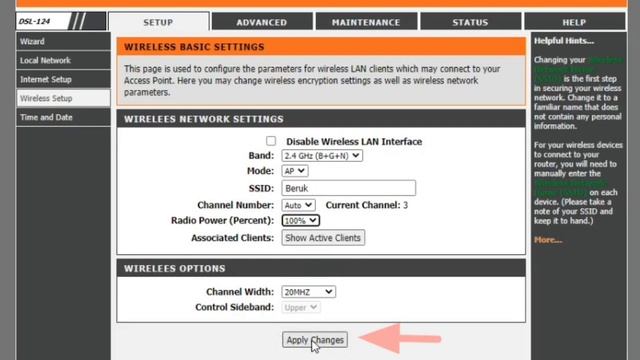640x360 pixels.
Task: Click the disabled Control Sideband dropdown
Action: tap(300, 307)
